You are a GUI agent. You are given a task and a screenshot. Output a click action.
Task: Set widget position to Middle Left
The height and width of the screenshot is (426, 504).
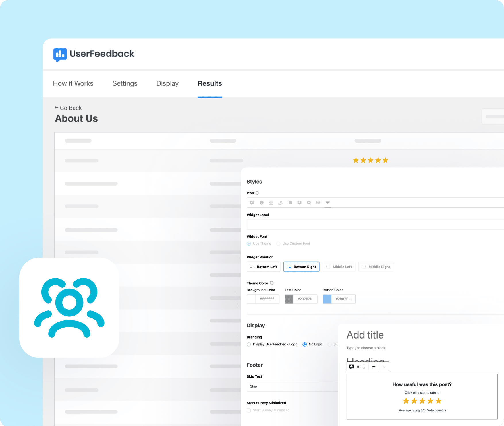[x=339, y=267]
